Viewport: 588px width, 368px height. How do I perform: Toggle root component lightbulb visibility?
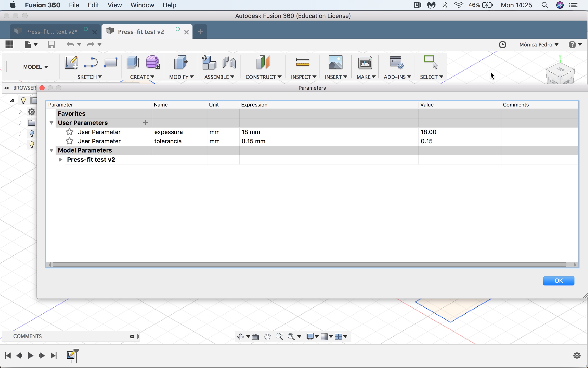coord(23,101)
